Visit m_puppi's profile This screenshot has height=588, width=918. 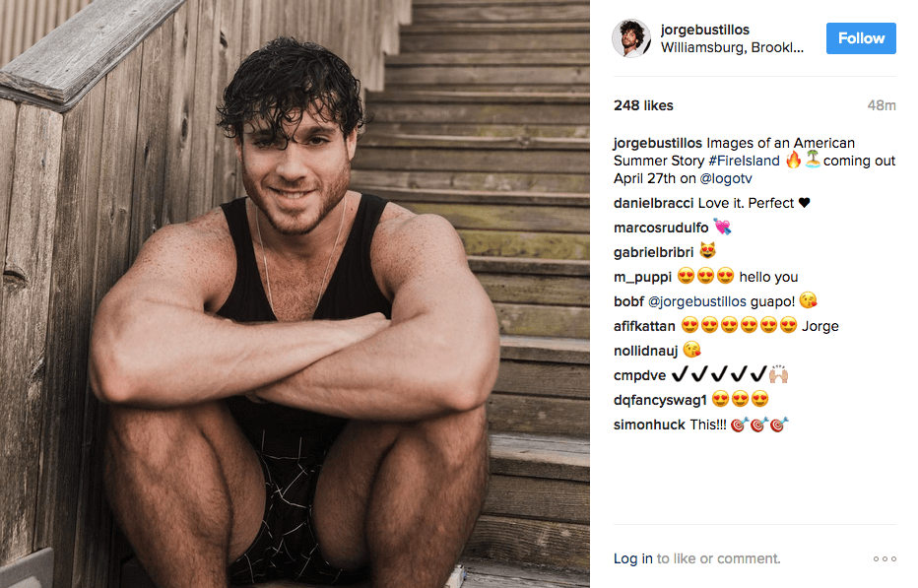tap(643, 277)
